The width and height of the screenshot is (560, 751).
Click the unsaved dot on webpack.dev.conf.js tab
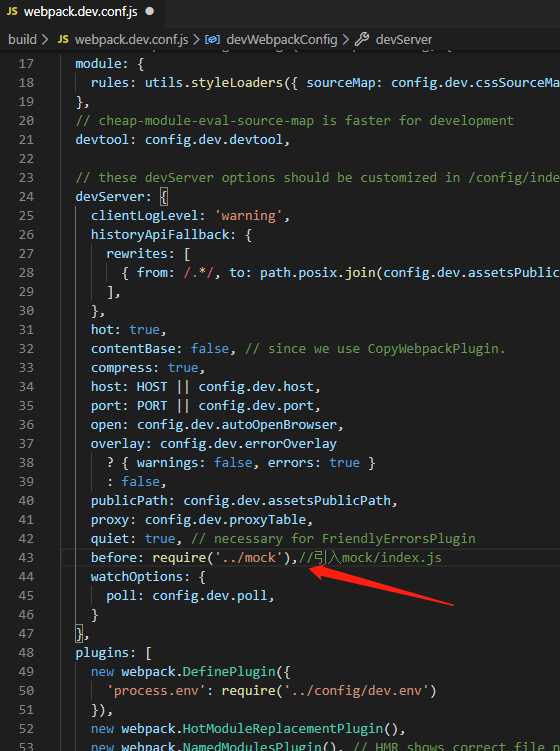coord(149,11)
